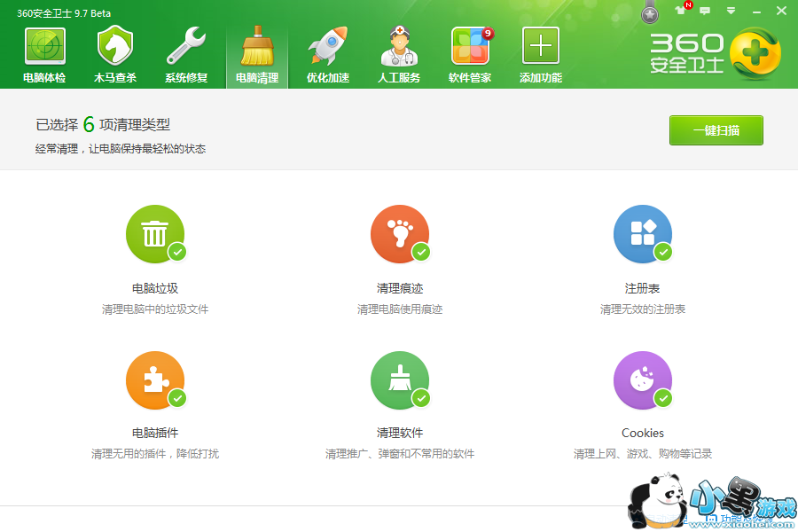Uncheck the 电脑插件 checkmark badge
The width and height of the screenshot is (798, 532).
pos(177,398)
